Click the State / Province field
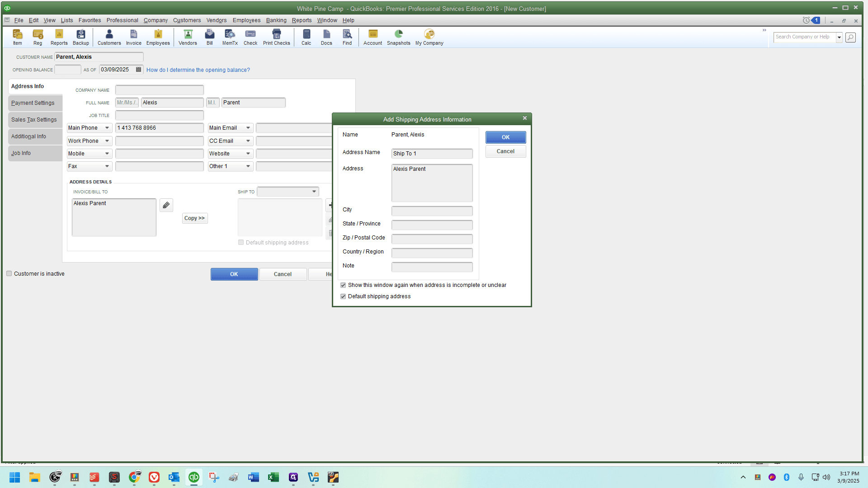Screen dimensions: 868x488 click(432, 225)
